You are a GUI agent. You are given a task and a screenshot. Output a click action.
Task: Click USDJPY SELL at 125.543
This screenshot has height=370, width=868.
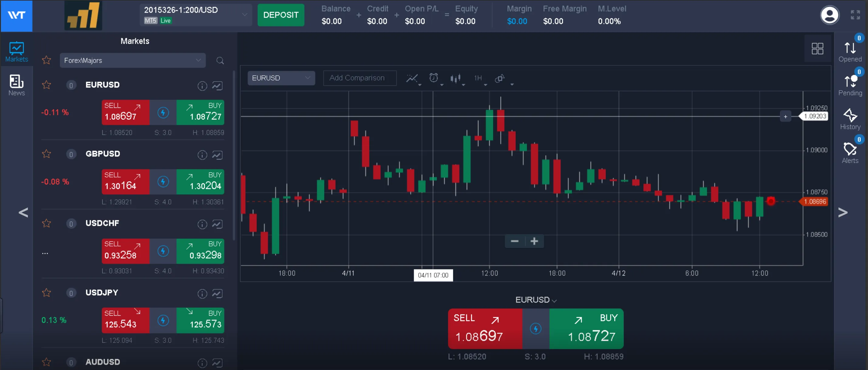click(125, 320)
